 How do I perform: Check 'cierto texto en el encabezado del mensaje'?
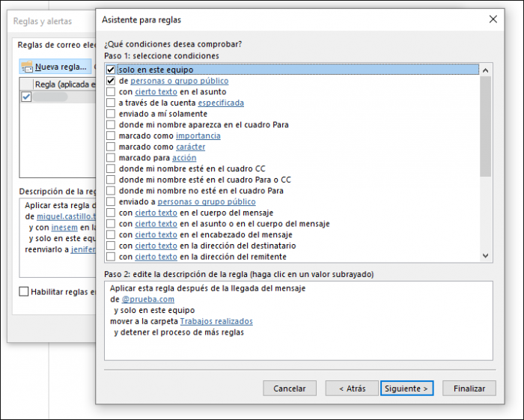click(111, 235)
